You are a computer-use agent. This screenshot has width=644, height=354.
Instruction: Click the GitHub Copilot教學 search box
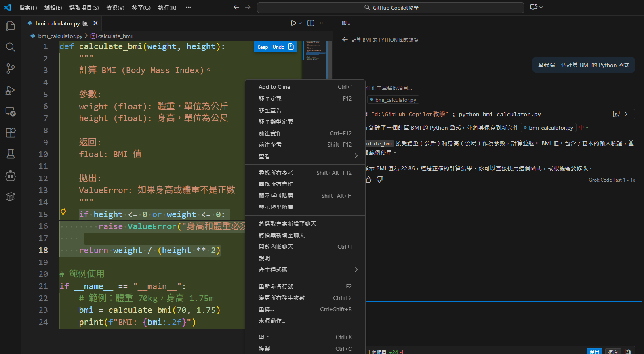coord(391,8)
